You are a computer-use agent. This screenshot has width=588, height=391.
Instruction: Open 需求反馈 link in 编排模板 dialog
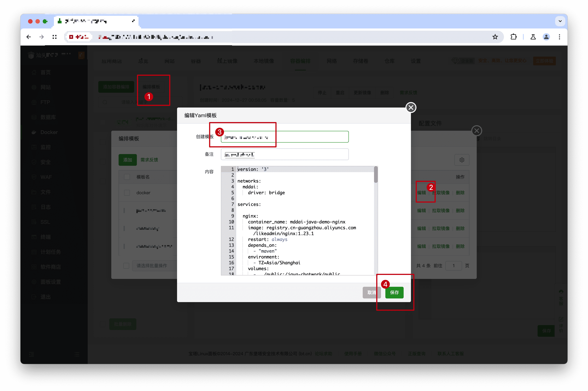coord(149,160)
